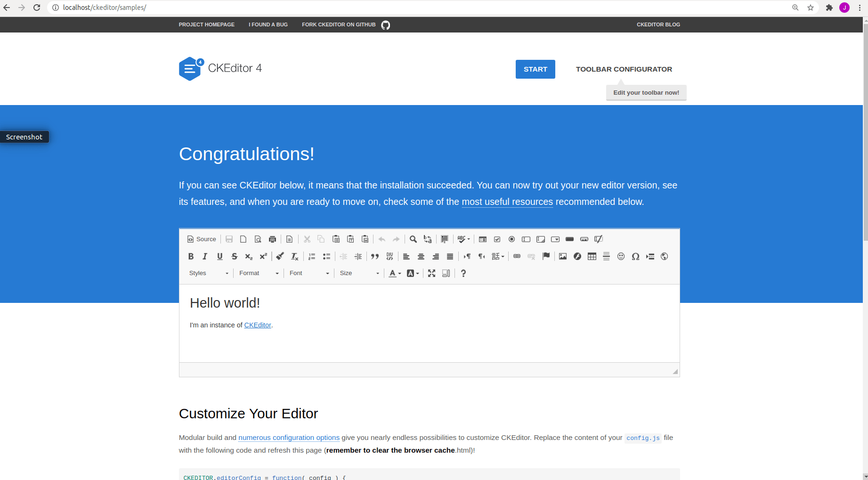The width and height of the screenshot is (868, 480).
Task: Open the TOOLBAR CONFIGURATOR tab
Action: click(x=624, y=69)
